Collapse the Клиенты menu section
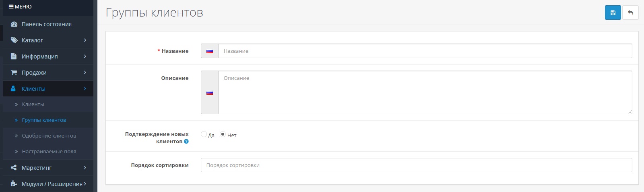This screenshot has height=192, width=644. click(x=85, y=89)
